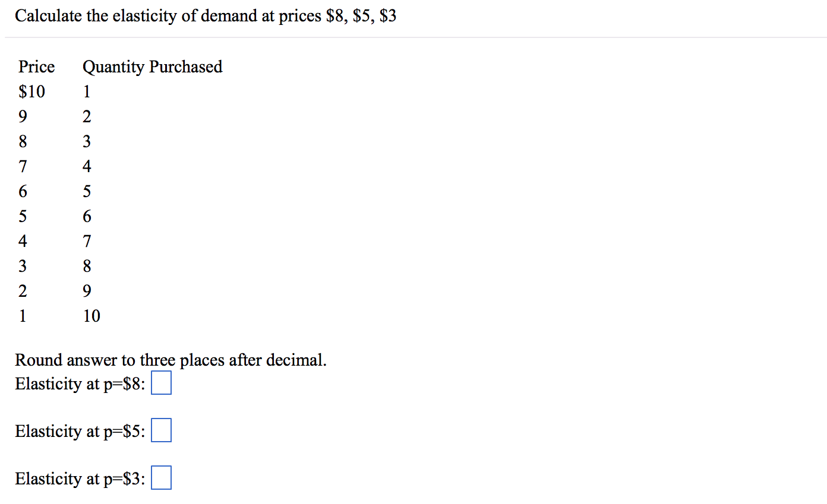Select the price 3 cell in the table
The height and width of the screenshot is (504, 827).
pyautogui.click(x=23, y=267)
